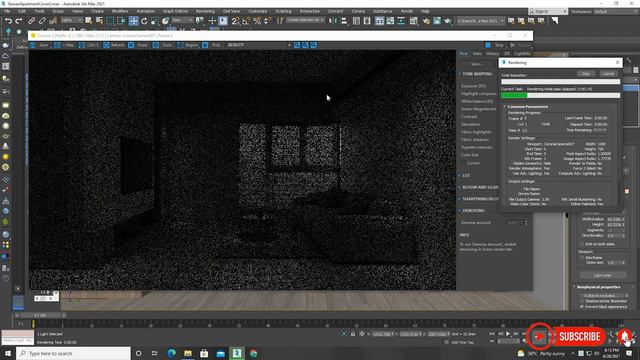Screen dimensions: 640x360
Task: Collapse Common Parameters in Rendering dialog
Action: 527,107
